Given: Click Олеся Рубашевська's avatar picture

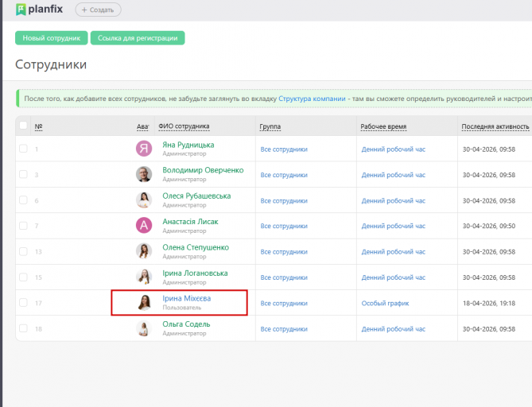Looking at the screenshot, I should tap(144, 200).
